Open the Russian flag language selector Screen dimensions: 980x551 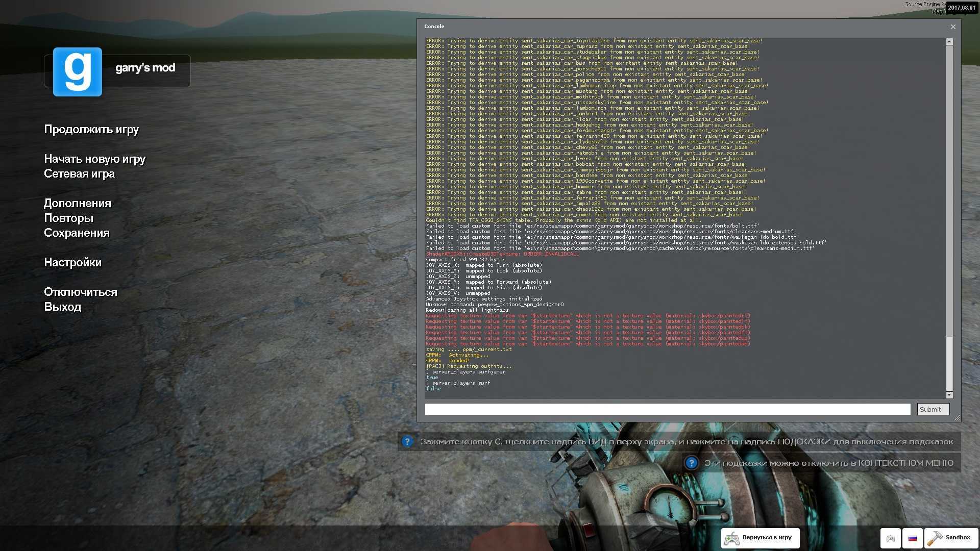tap(912, 538)
